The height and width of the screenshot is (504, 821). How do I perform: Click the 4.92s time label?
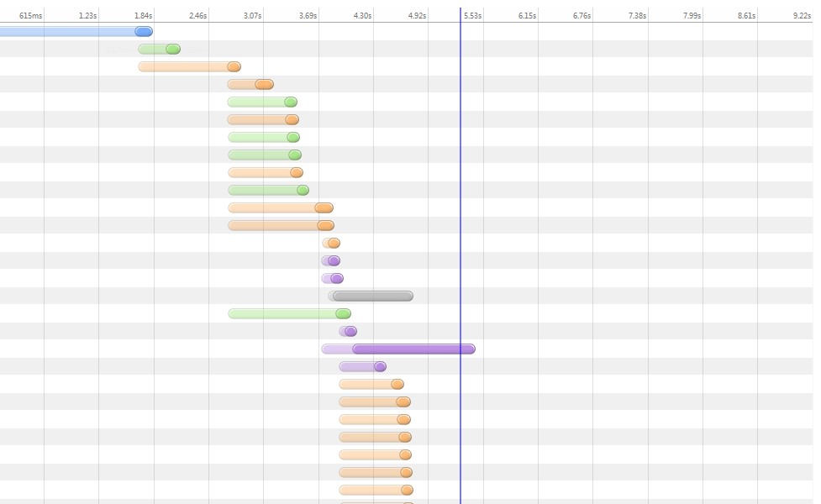pyautogui.click(x=417, y=16)
